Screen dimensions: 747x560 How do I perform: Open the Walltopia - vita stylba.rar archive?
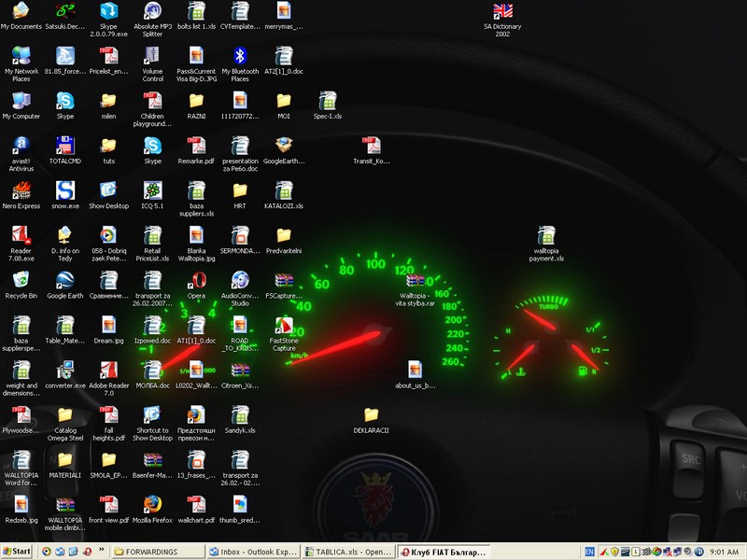point(416,280)
